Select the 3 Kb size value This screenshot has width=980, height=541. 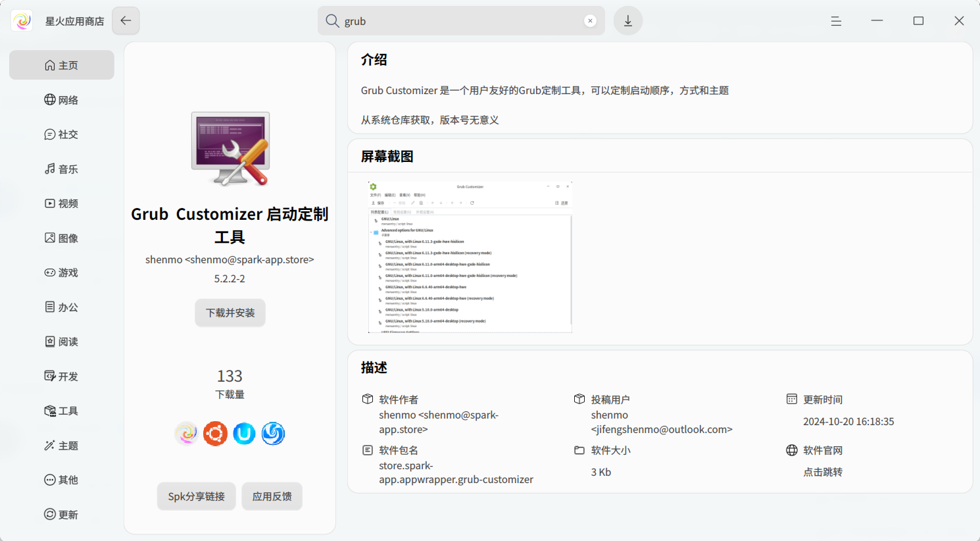point(601,472)
